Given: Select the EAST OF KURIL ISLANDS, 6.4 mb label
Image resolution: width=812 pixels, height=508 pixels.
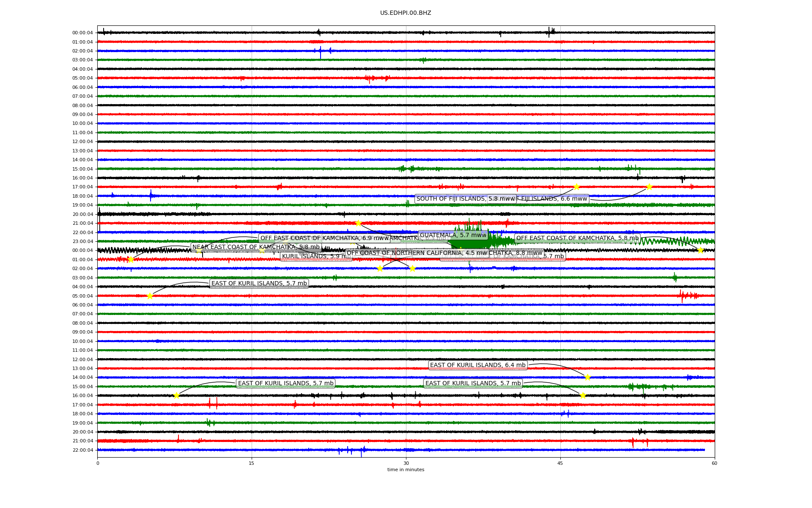Looking at the screenshot, I should (478, 365).
